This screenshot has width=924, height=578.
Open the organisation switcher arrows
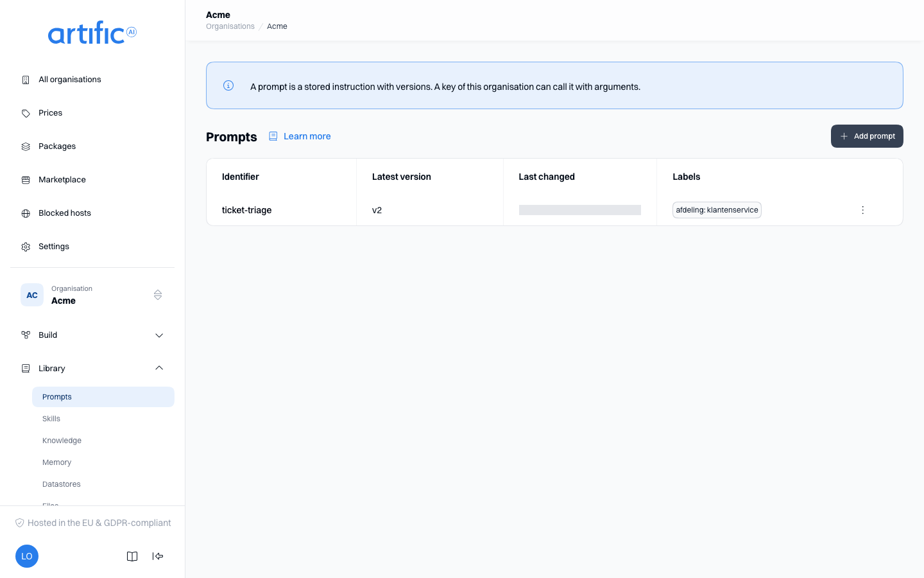pyautogui.click(x=158, y=295)
